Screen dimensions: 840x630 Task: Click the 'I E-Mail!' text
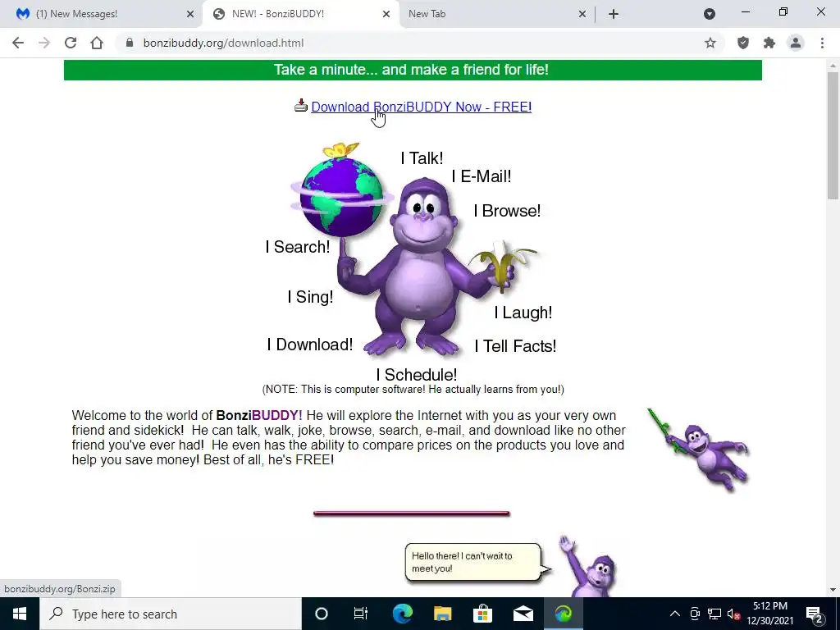pyautogui.click(x=482, y=176)
